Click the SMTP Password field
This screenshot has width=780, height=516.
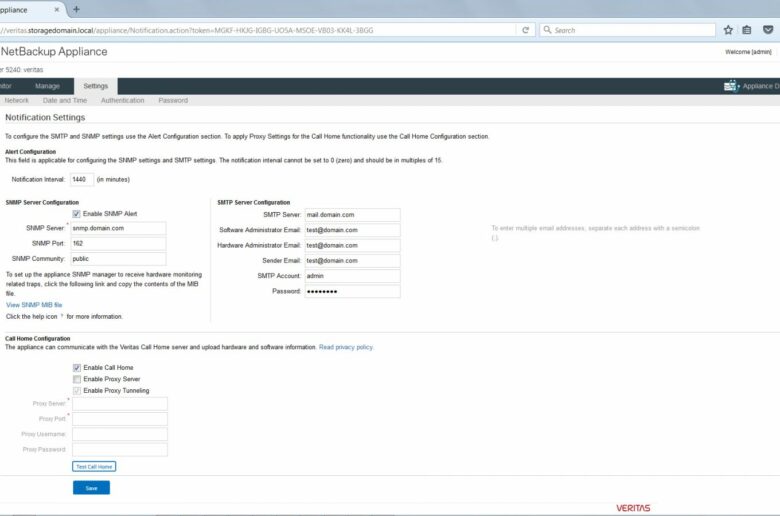tap(352, 291)
